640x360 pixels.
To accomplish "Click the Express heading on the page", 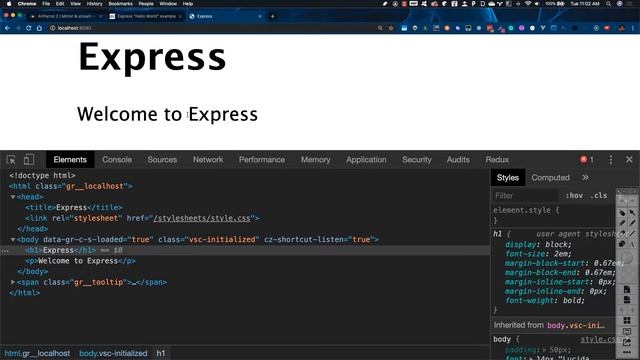I will point(152,58).
